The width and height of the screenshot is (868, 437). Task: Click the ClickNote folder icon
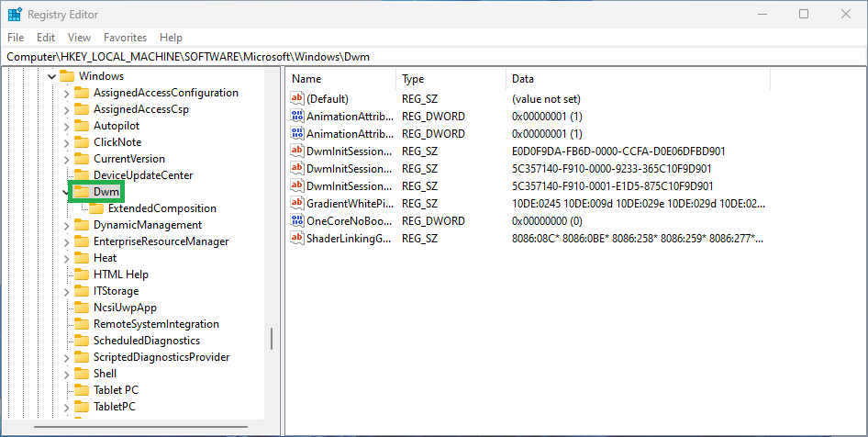point(82,142)
